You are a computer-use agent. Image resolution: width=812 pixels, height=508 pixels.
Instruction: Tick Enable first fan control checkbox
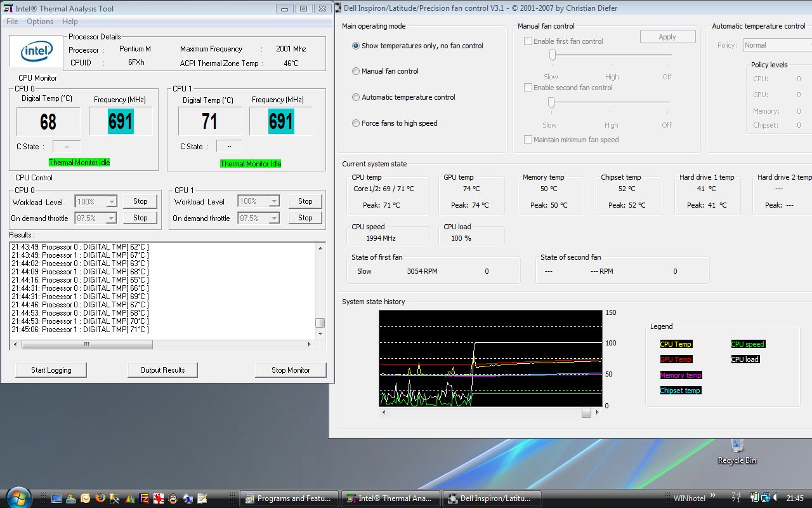(528, 41)
